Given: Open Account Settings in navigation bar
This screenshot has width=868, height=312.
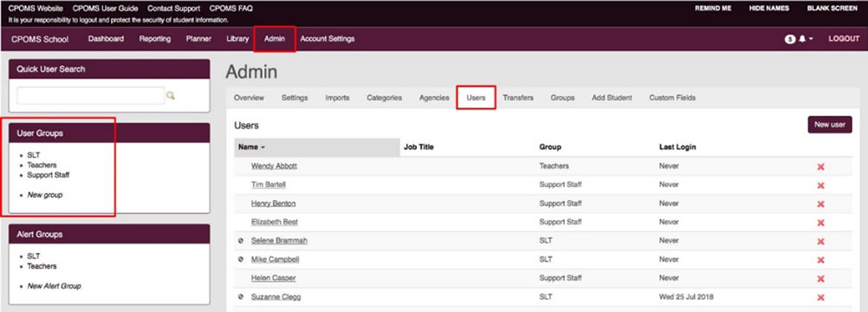Looking at the screenshot, I should [327, 39].
